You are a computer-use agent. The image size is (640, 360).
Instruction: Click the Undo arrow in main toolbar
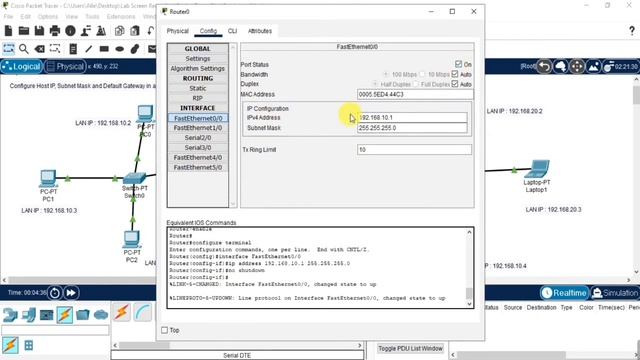pyautogui.click(x=150, y=31)
